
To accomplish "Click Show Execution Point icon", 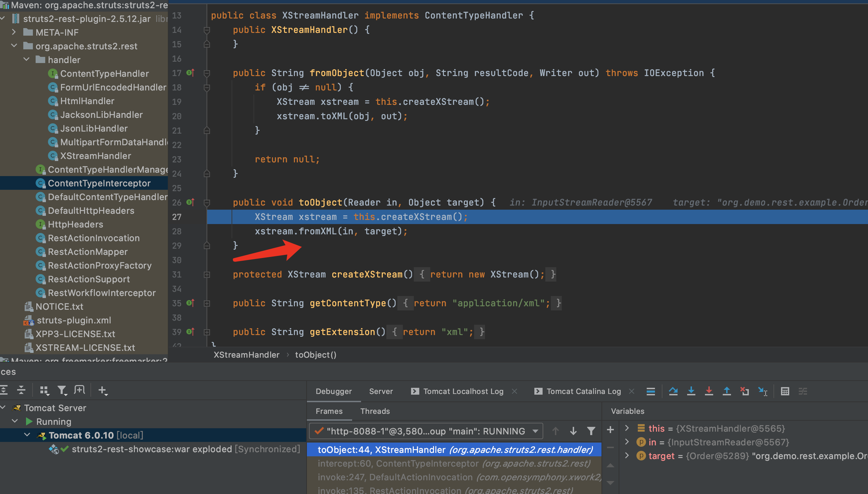I will [651, 391].
